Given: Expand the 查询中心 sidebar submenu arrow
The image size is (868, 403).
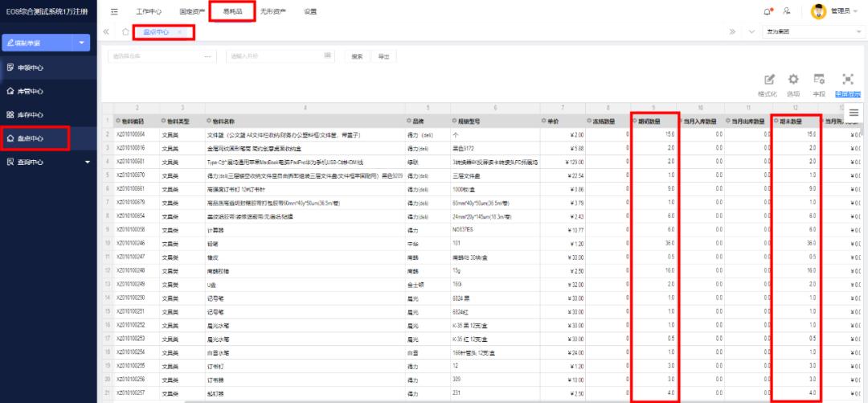Looking at the screenshot, I should pos(87,162).
